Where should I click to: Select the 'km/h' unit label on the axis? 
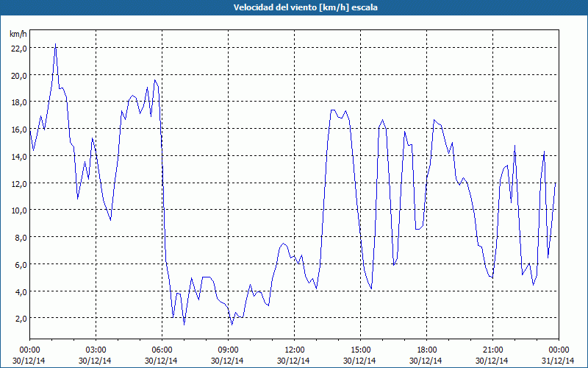pos(18,34)
